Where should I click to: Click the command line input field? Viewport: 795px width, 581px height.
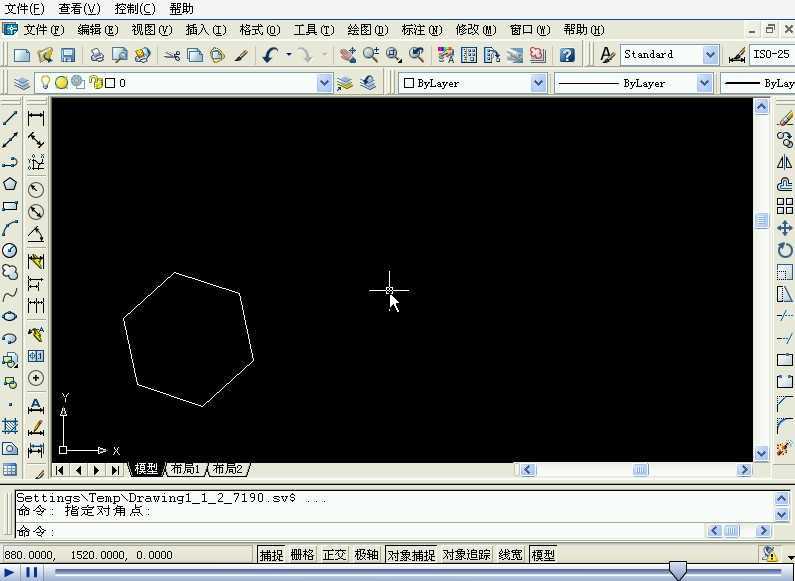point(361,531)
